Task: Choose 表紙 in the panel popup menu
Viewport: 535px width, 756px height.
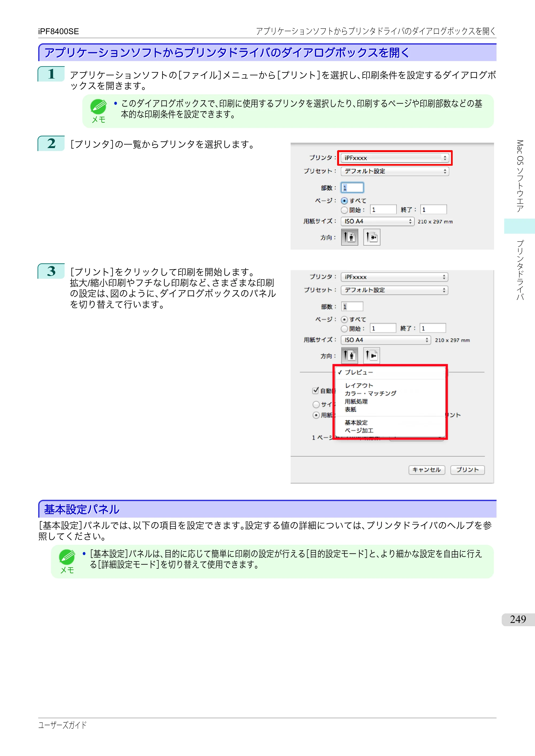Action: coord(390,409)
